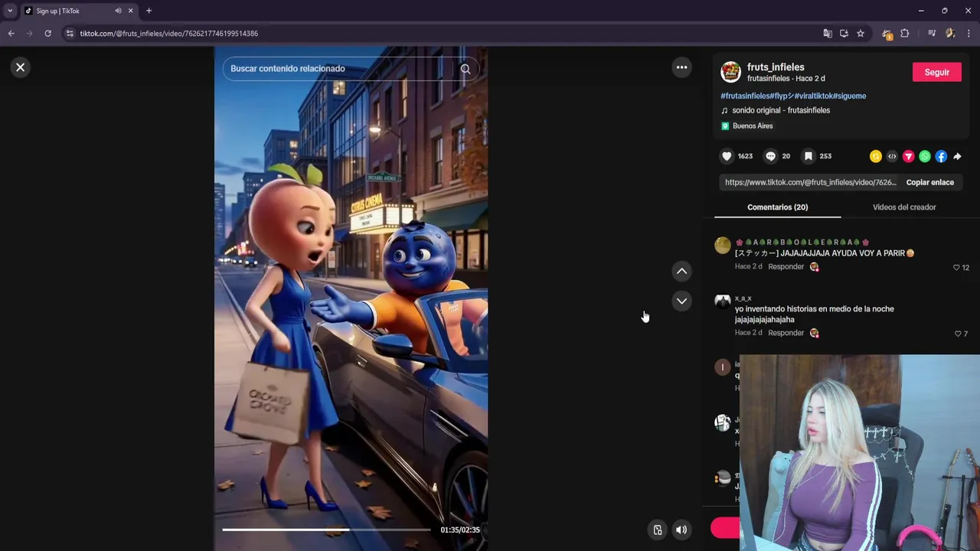
Task: Open the sonido original - frutasinfieles link
Action: tap(781, 110)
